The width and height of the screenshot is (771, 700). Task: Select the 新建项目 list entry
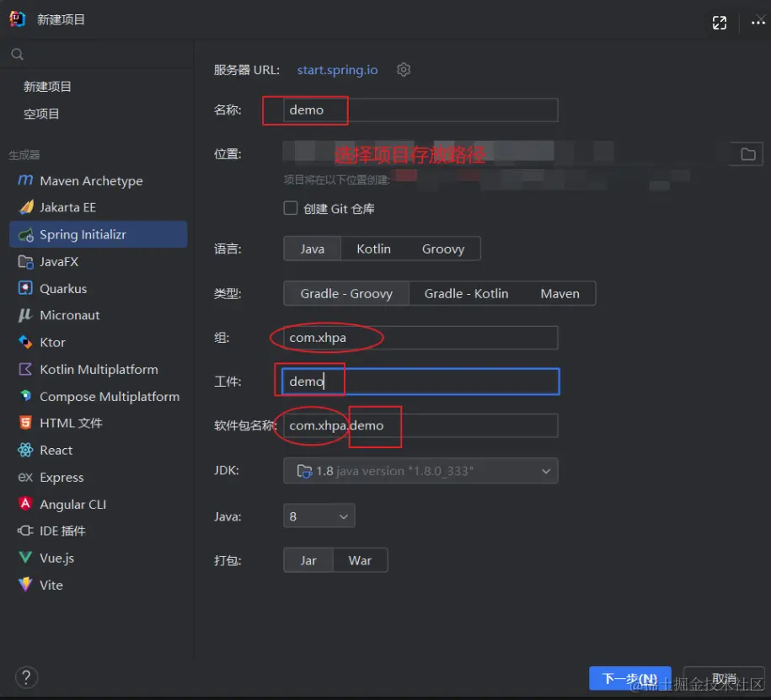pyautogui.click(x=47, y=87)
